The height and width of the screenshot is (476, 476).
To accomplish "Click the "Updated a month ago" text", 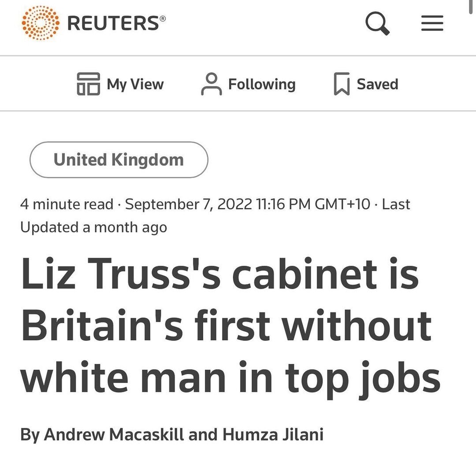I will [93, 227].
